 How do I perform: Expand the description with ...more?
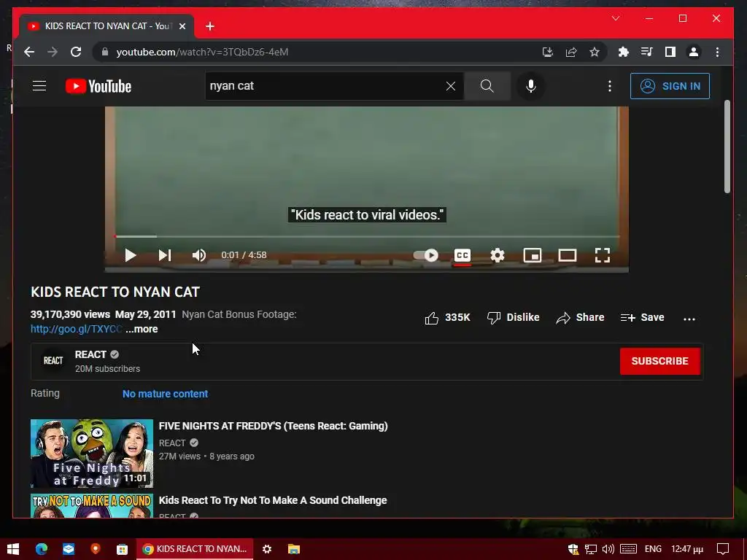tap(142, 329)
